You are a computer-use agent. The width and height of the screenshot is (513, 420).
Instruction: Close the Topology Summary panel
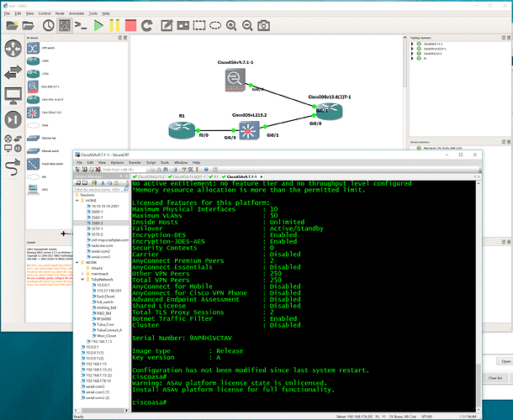tap(509, 38)
